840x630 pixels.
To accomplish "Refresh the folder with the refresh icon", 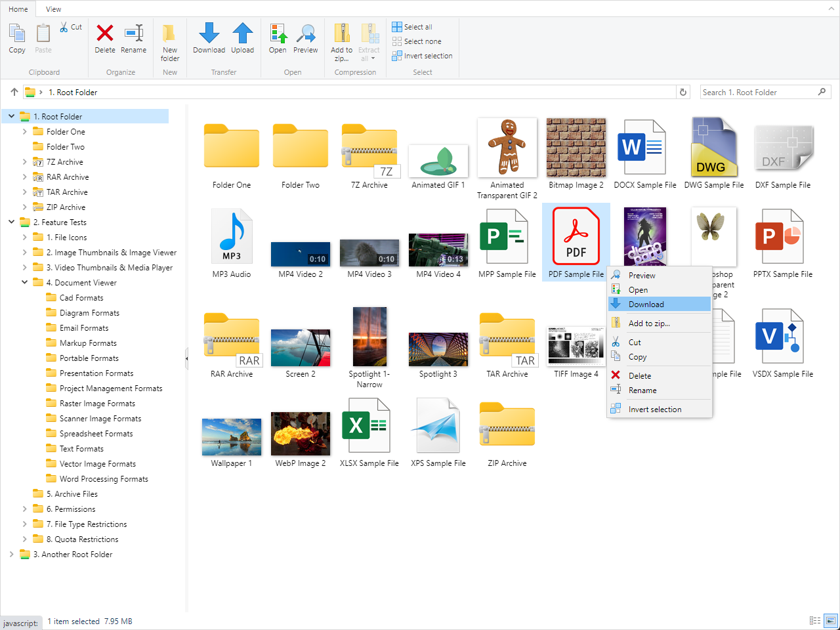I will pyautogui.click(x=682, y=92).
